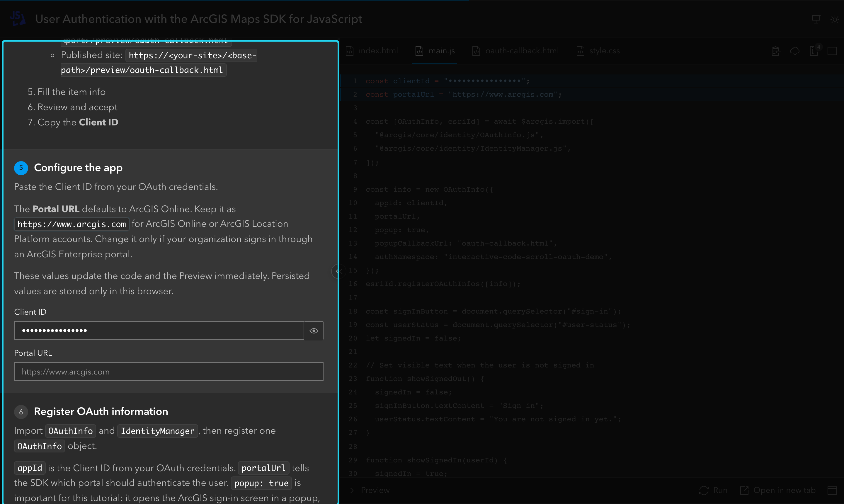Click the 'Client ID' field label
Screen dimensions: 844x504
[x=30, y=312]
